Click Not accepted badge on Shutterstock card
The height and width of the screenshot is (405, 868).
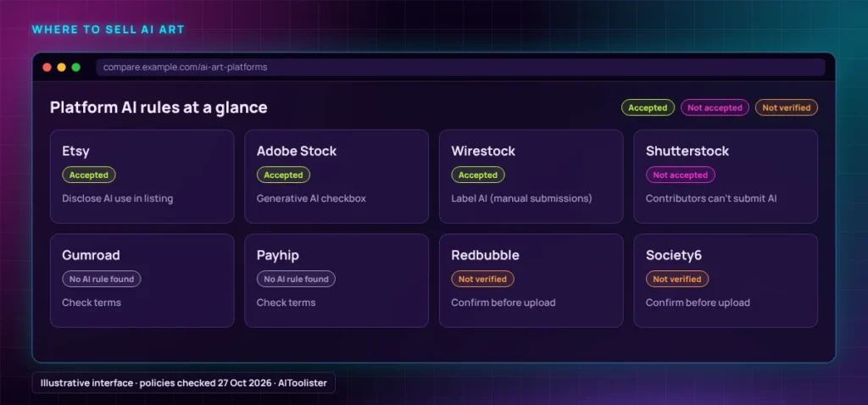click(681, 175)
